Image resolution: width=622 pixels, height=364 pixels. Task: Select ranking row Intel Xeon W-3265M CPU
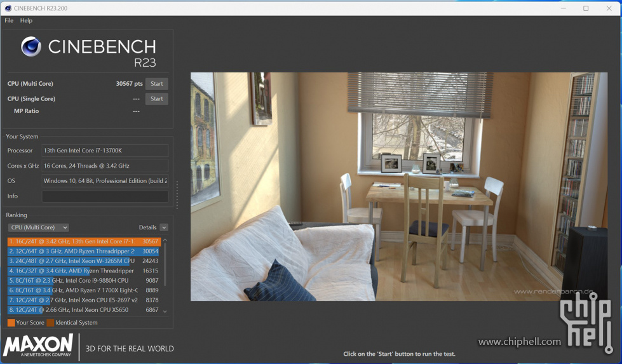point(84,261)
